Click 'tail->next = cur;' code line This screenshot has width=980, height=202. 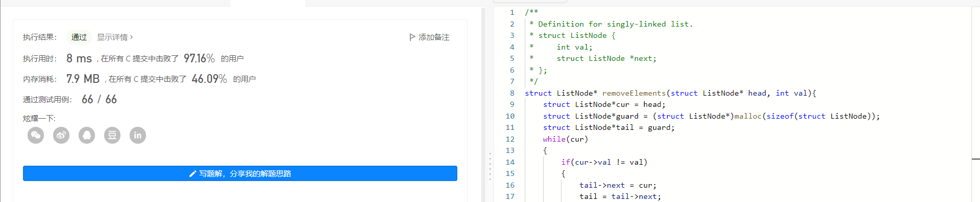click(x=618, y=185)
